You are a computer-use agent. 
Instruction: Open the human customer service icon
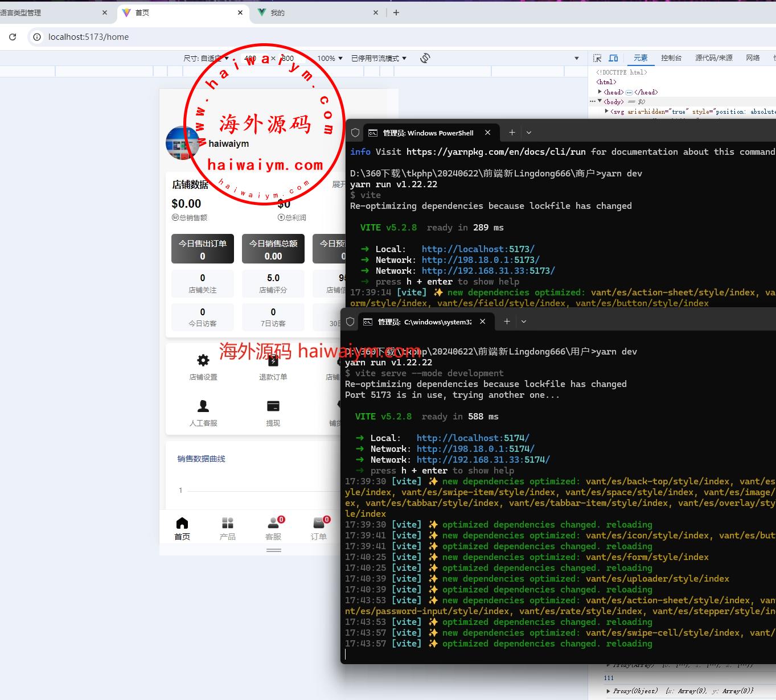(x=203, y=406)
